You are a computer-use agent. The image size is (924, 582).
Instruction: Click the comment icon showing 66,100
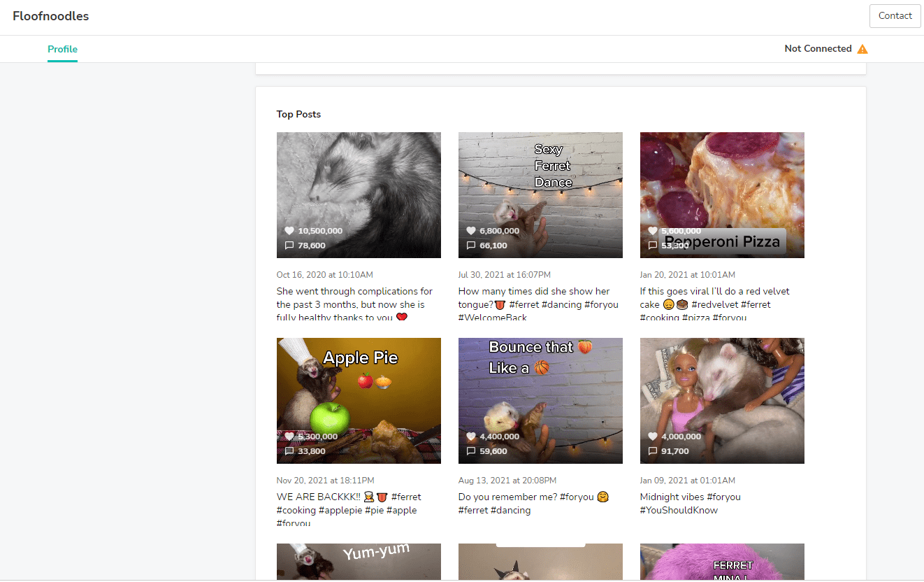[x=471, y=246]
